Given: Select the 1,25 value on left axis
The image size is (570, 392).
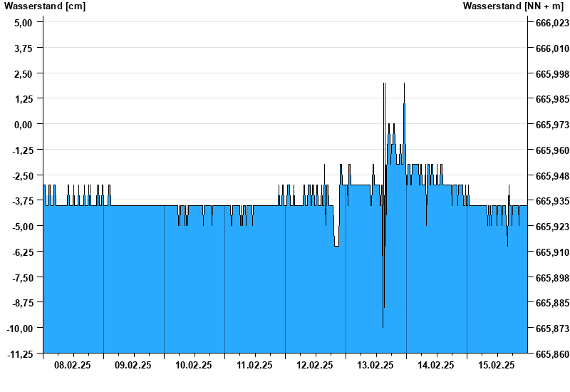Looking at the screenshot, I should tap(24, 99).
